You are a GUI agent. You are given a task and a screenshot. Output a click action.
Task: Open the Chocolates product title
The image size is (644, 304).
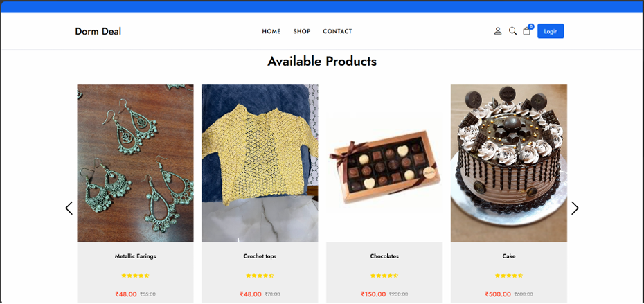(384, 256)
